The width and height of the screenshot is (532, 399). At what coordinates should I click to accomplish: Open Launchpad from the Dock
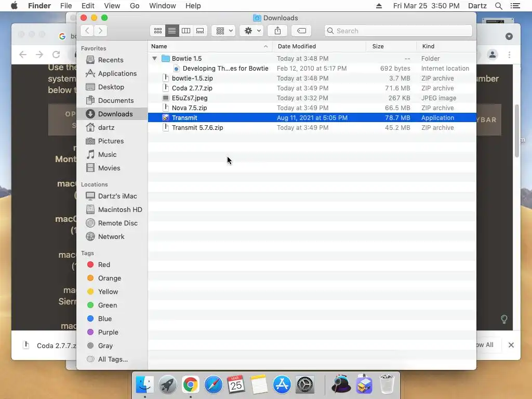coord(168,385)
